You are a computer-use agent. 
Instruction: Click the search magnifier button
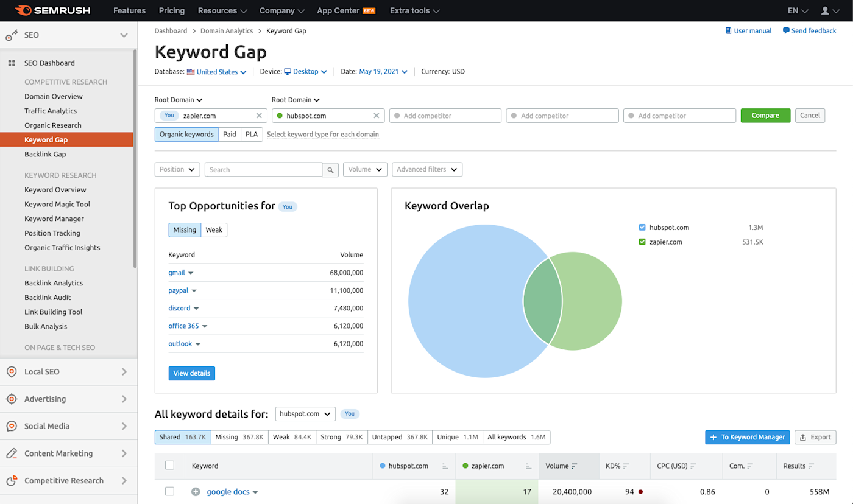pos(330,170)
